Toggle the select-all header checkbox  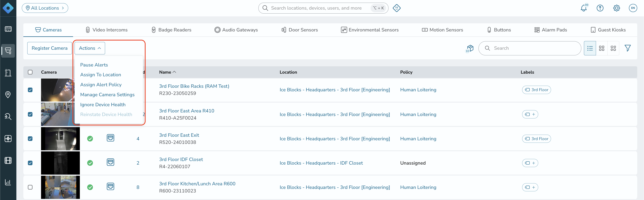pos(30,72)
